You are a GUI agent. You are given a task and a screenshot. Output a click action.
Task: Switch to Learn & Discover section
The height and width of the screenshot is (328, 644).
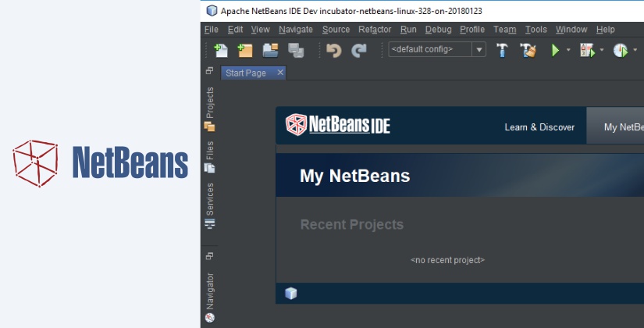pyautogui.click(x=539, y=127)
